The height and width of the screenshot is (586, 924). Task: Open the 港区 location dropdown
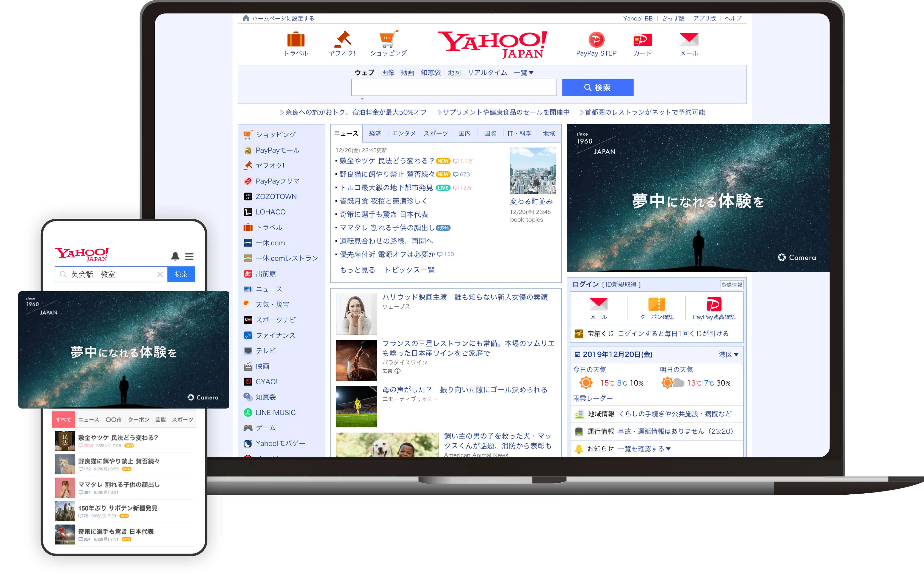tap(728, 354)
